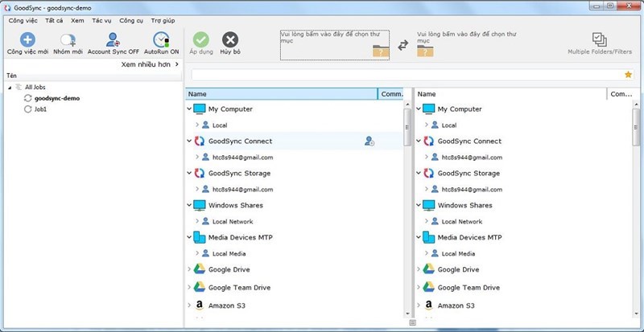Click the Công việc mới plus icon
The width and height of the screenshot is (644, 332).
tap(27, 40)
